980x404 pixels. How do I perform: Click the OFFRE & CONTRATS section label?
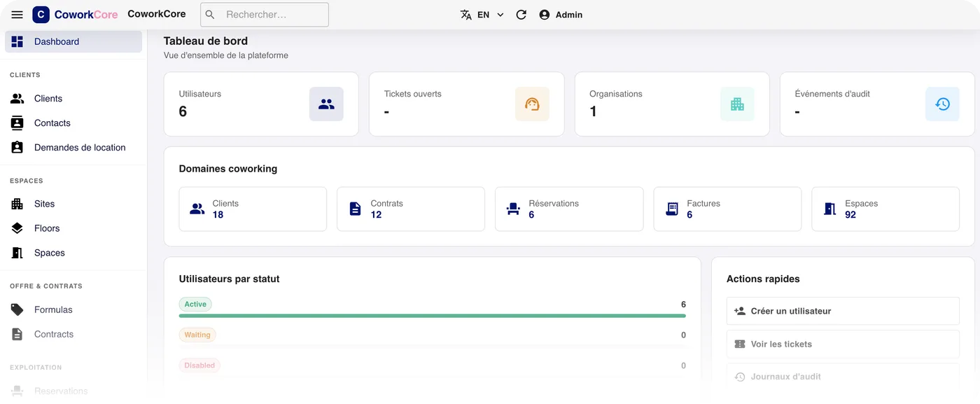point(46,286)
